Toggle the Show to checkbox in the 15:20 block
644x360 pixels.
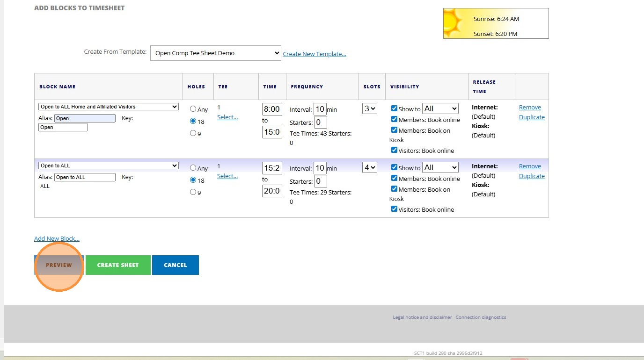(x=394, y=167)
